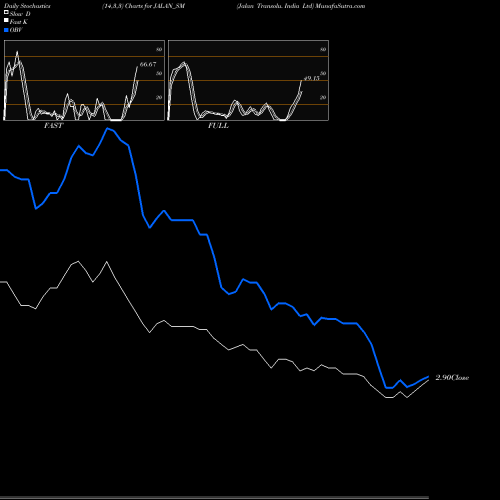Click the 80 level label in FAST chart
Image resolution: width=500 pixels, height=500 pixels.
pos(159,49)
